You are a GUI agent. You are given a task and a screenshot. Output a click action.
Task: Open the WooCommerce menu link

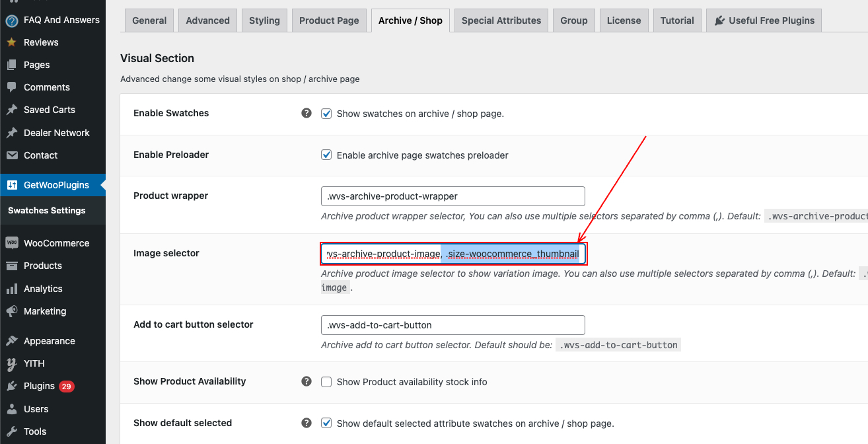(57, 243)
